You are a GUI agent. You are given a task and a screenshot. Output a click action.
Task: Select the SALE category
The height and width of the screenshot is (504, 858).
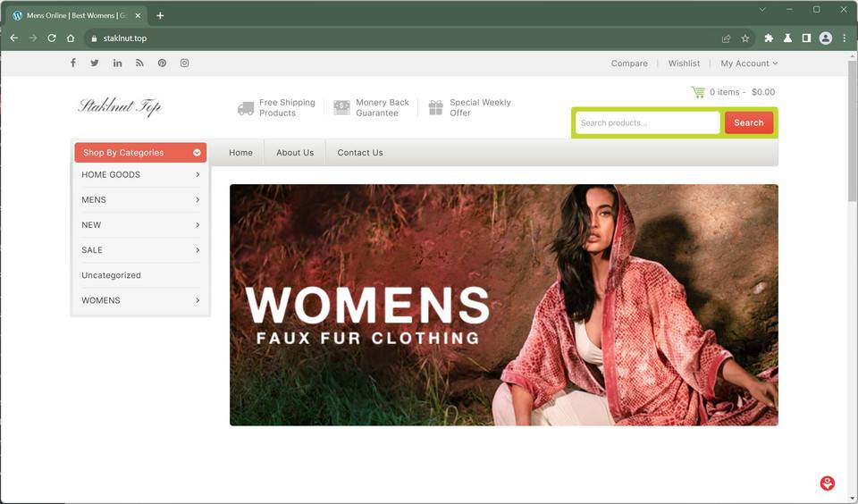tap(92, 250)
